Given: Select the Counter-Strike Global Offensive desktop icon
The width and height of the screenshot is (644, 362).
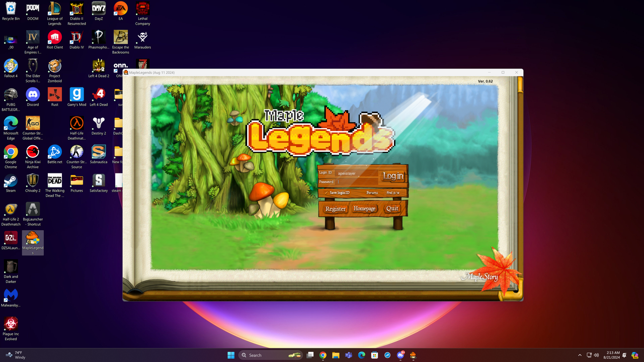Looking at the screenshot, I should (33, 128).
